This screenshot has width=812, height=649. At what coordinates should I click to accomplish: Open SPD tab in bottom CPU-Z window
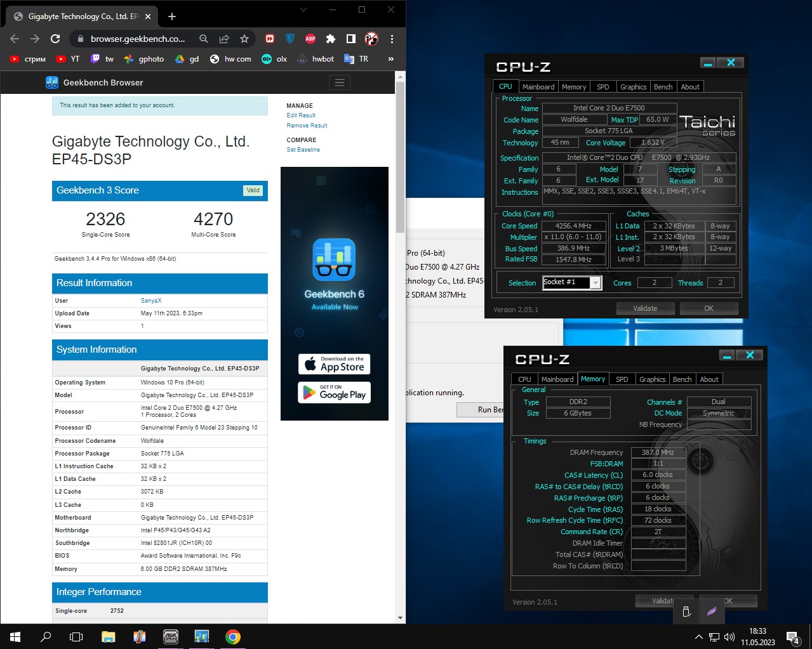(x=622, y=379)
